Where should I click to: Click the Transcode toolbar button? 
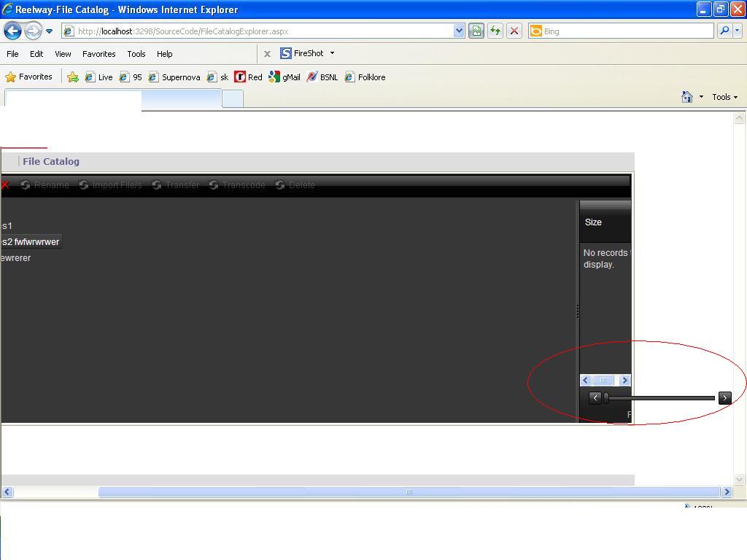[x=237, y=184]
